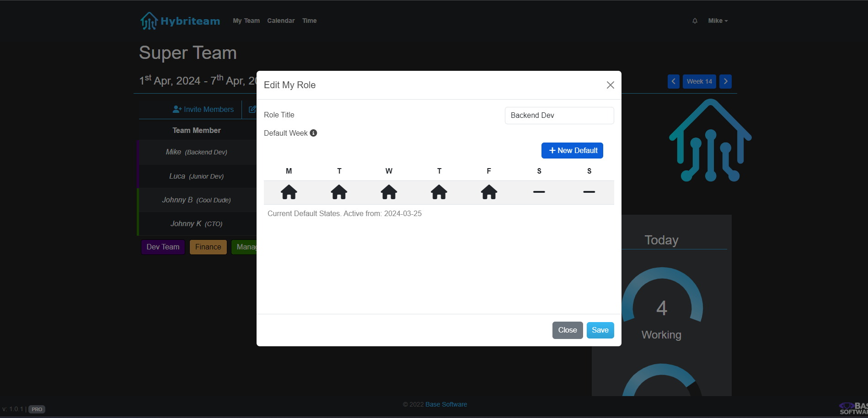This screenshot has height=418, width=868.
Task: Click Friday's home status icon
Action: coord(489,192)
